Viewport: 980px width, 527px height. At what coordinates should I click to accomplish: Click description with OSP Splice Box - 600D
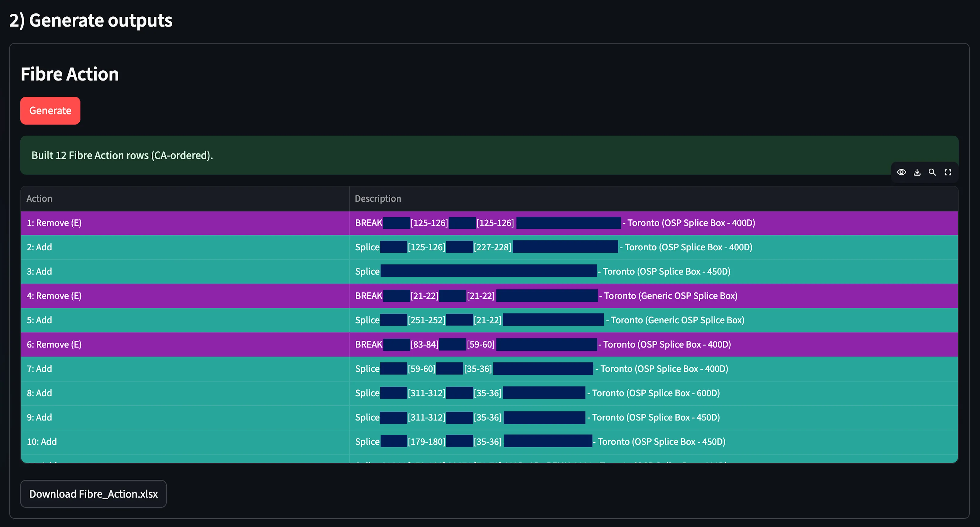tap(655, 393)
